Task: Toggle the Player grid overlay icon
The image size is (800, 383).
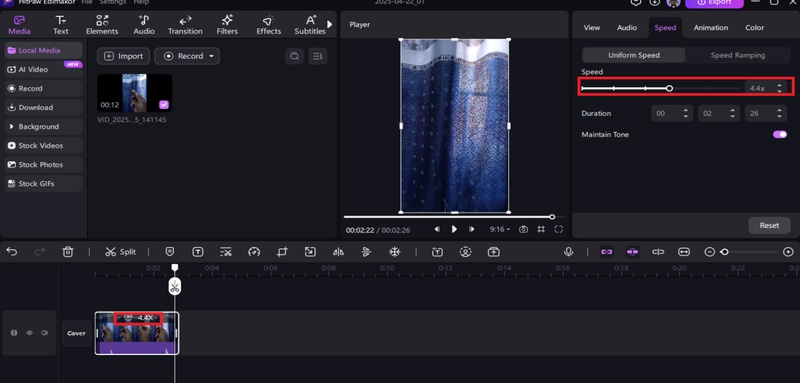Action: [x=541, y=229]
